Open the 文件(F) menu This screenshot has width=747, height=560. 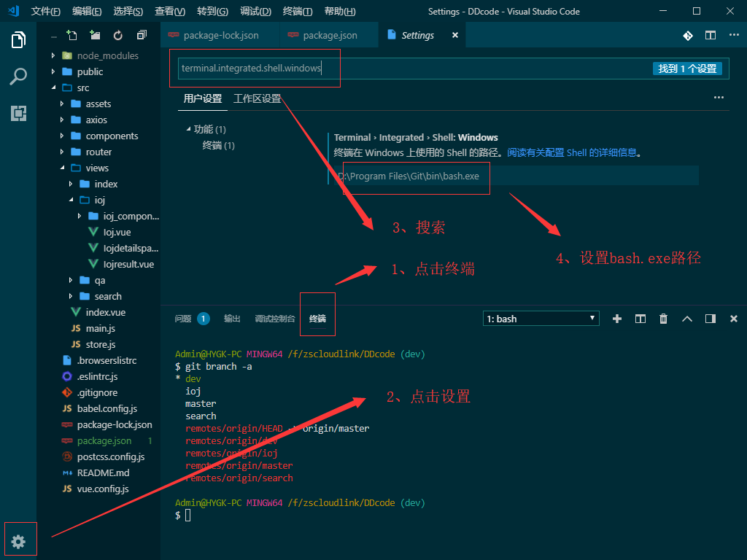point(46,12)
